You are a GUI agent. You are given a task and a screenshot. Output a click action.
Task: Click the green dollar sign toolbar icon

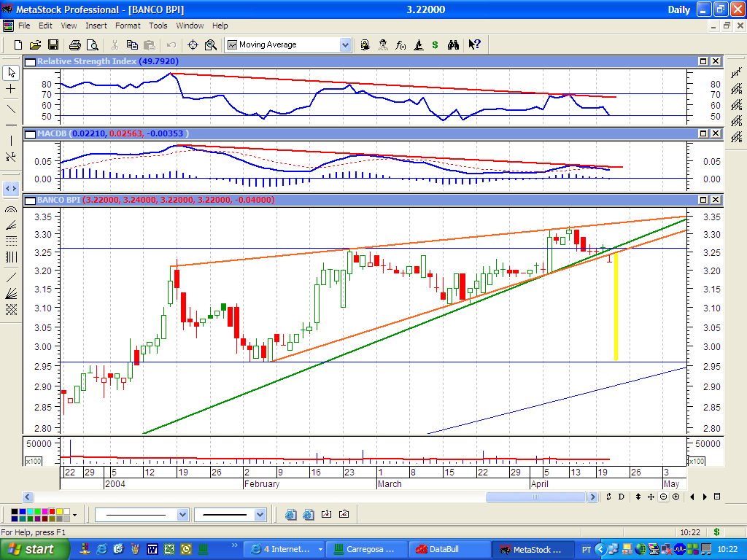point(435,44)
